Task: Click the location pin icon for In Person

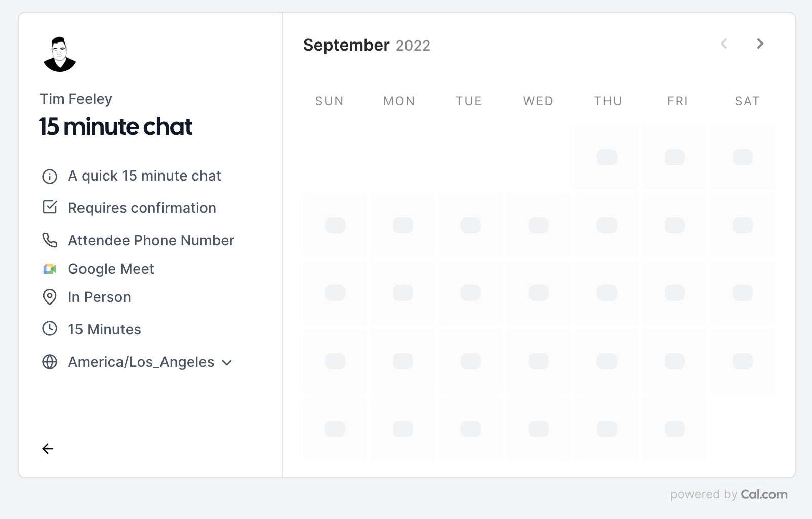Action: [50, 297]
